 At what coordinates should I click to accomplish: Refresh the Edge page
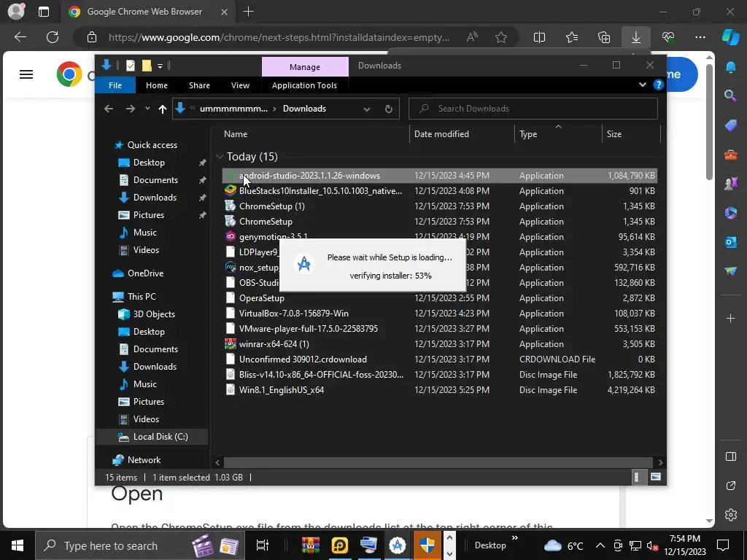click(53, 37)
